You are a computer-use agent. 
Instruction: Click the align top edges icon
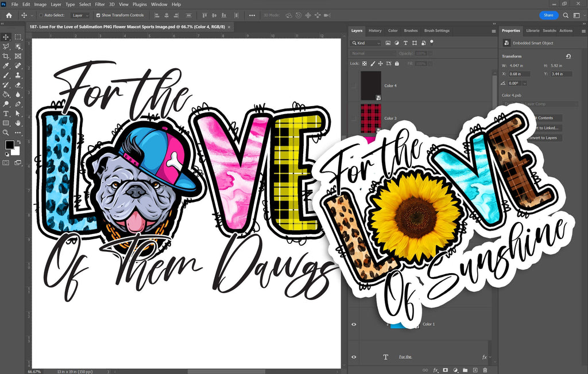pyautogui.click(x=204, y=15)
